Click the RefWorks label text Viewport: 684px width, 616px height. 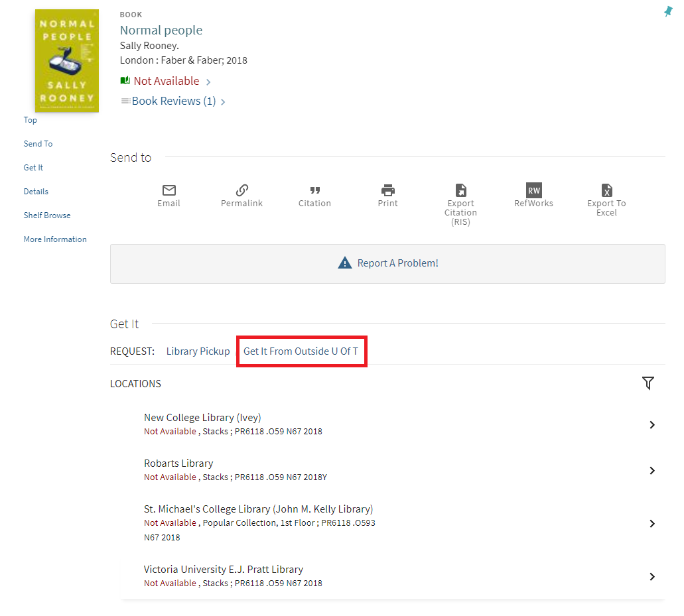(533, 203)
